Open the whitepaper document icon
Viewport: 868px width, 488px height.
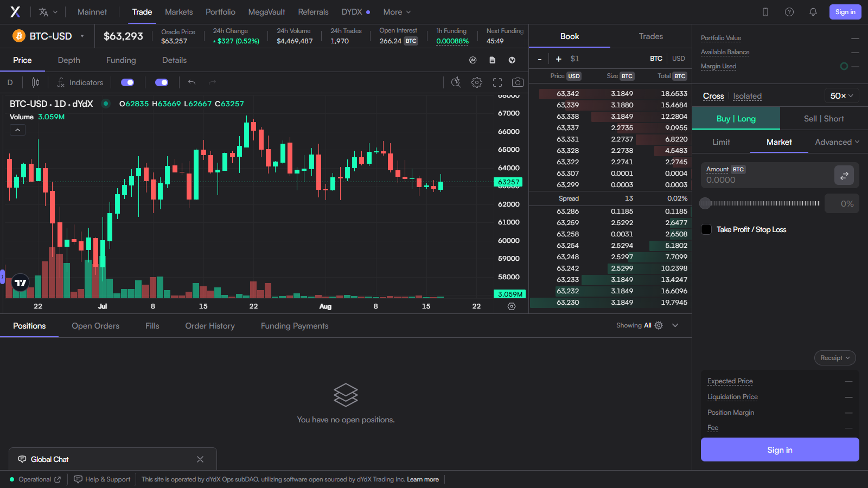(x=493, y=60)
